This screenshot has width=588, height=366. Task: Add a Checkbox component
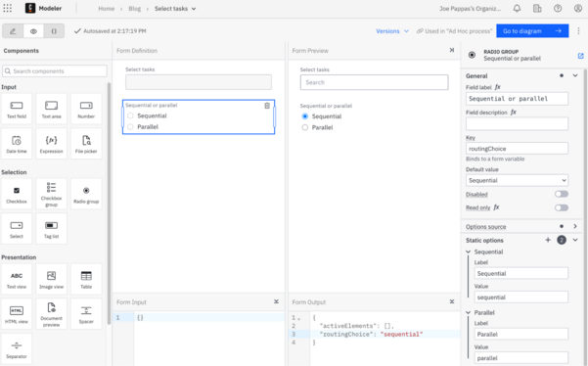tap(17, 194)
